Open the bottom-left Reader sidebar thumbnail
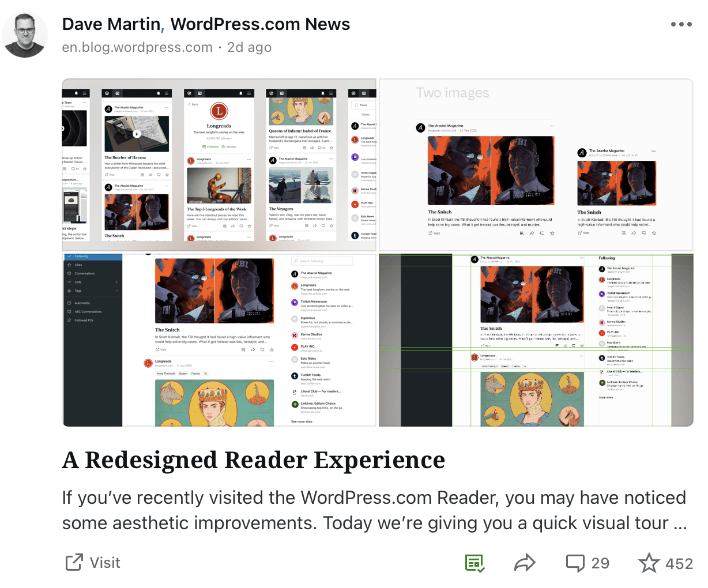Viewport: 708px width, 588px height. [219, 340]
